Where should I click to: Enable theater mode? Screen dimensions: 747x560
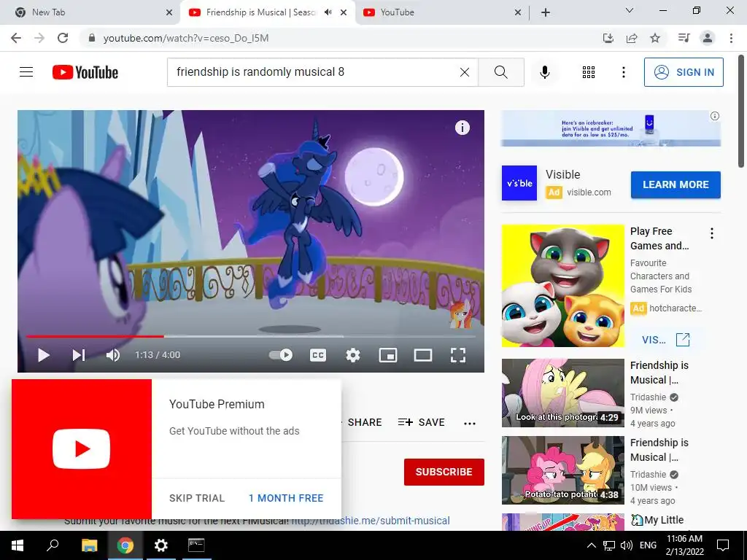point(423,355)
